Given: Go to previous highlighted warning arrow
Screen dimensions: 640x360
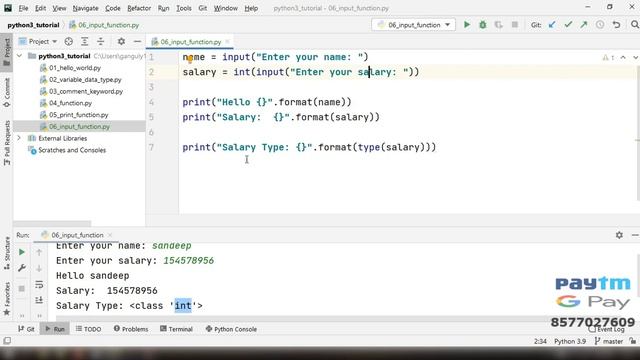Looking at the screenshot, I should pyautogui.click(x=623, y=58).
